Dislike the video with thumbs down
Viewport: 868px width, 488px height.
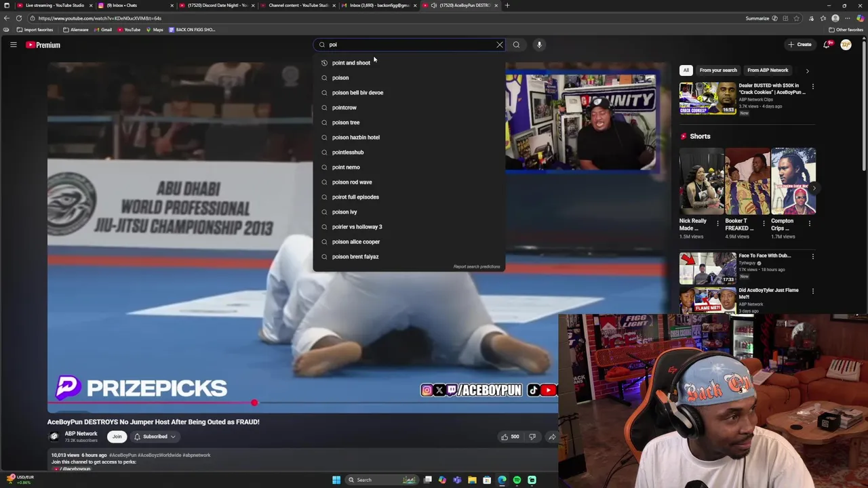point(532,436)
